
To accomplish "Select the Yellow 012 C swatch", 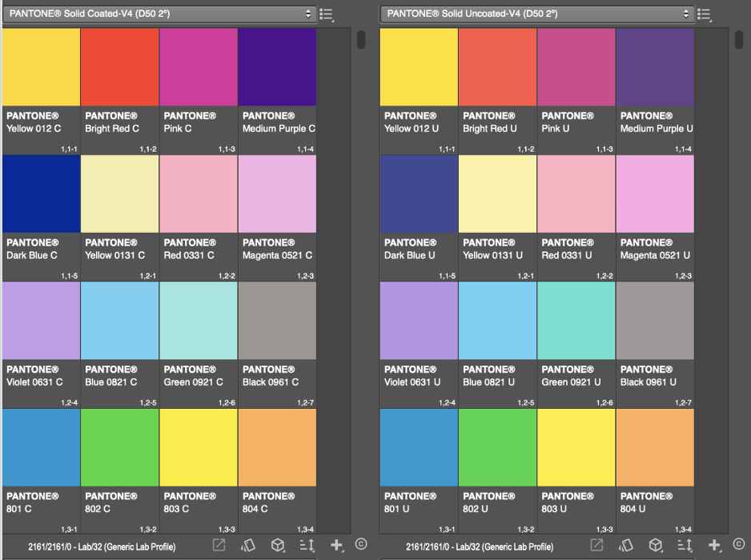I will click(41, 67).
